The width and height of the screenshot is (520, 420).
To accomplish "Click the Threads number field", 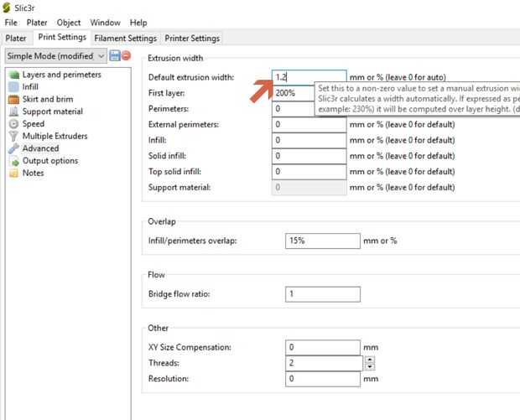I will click(x=324, y=363).
